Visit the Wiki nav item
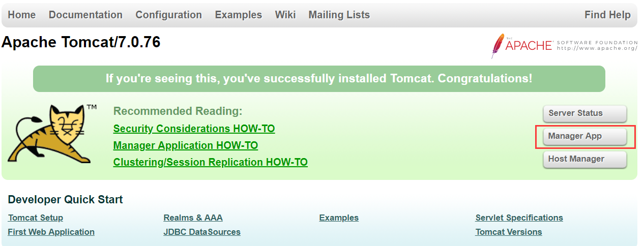The width and height of the screenshot is (644, 246). coord(285,15)
